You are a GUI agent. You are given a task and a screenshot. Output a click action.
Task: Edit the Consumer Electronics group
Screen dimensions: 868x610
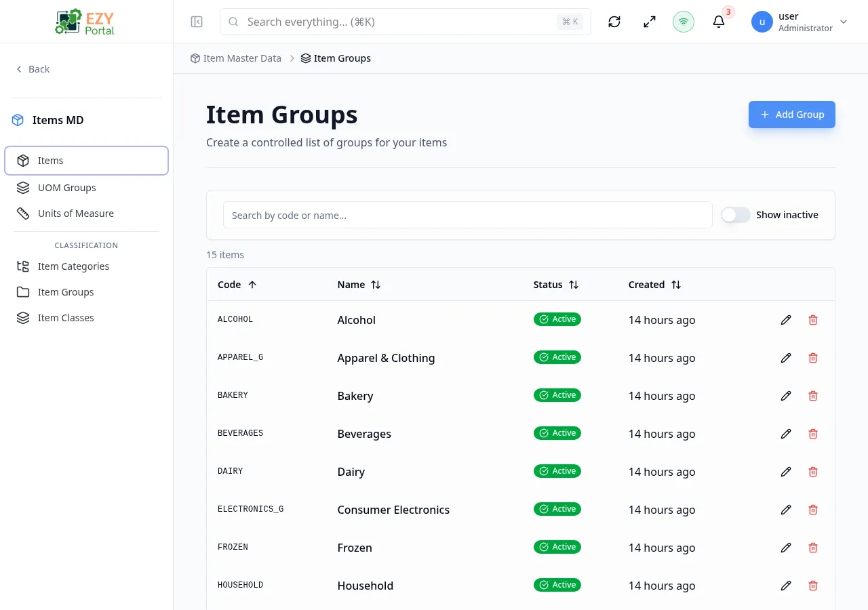click(786, 510)
